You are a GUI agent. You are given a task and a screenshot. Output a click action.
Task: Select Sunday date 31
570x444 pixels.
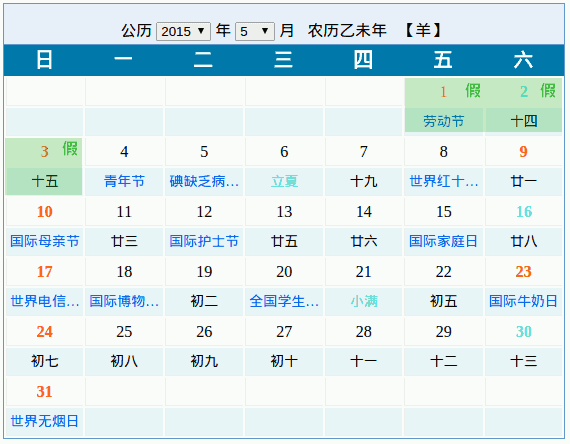[x=44, y=392]
